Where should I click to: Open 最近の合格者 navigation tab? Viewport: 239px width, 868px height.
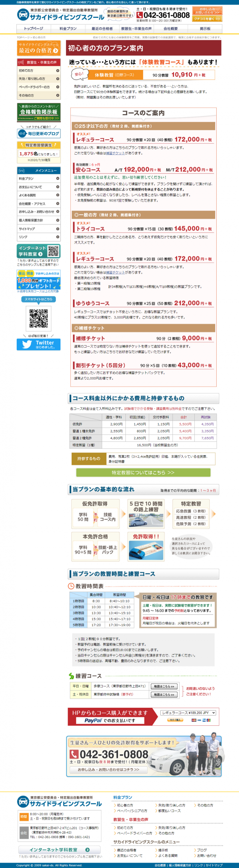(102, 29)
